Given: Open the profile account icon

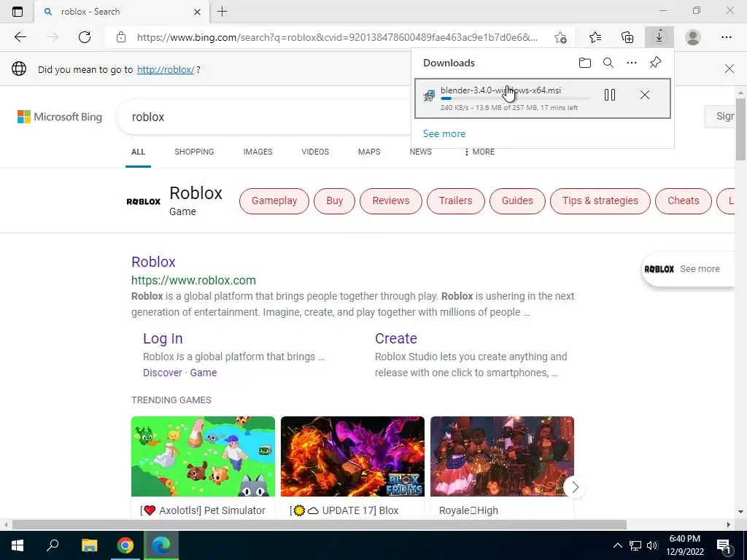Looking at the screenshot, I should (693, 37).
